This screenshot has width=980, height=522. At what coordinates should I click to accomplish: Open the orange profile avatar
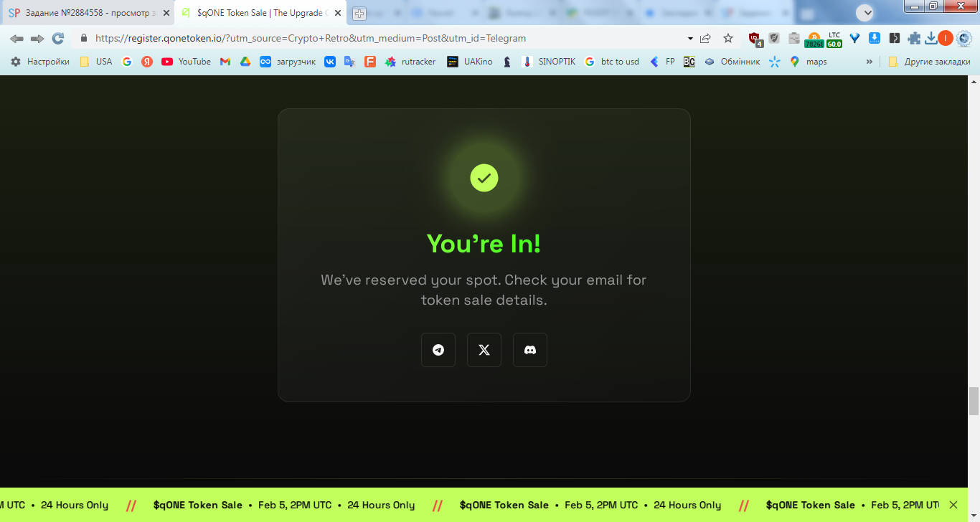point(946,39)
